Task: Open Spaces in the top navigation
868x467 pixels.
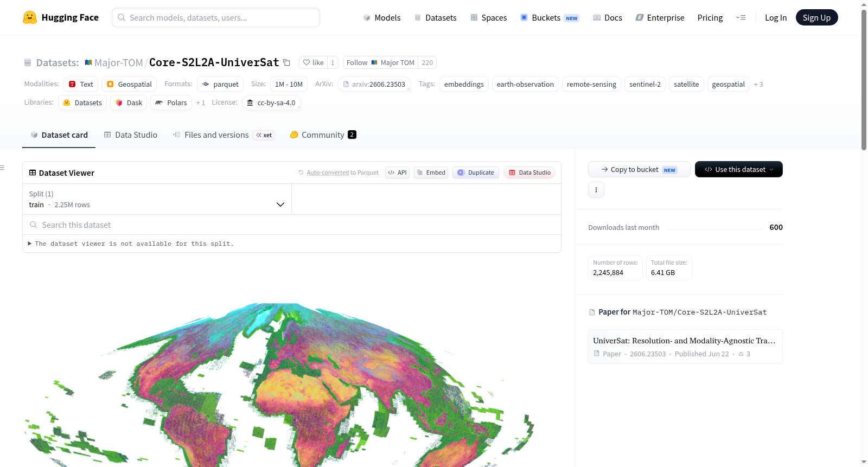Action: (488, 18)
